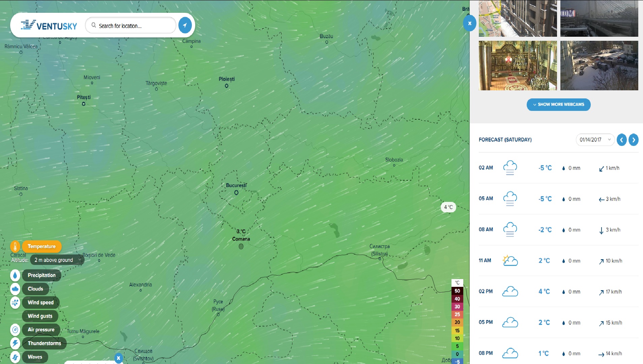The image size is (643, 364).
Task: Click the Air pressure layer icon
Action: [15, 330]
